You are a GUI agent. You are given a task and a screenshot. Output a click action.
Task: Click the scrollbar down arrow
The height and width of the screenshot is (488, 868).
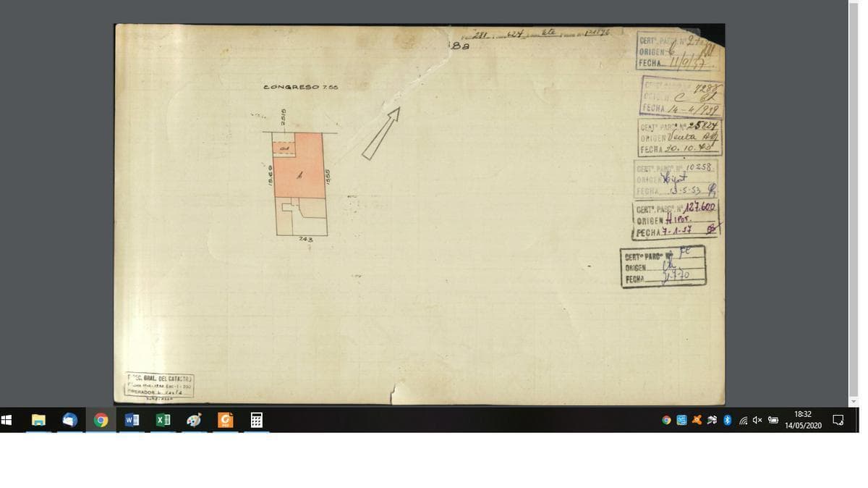[854, 401]
